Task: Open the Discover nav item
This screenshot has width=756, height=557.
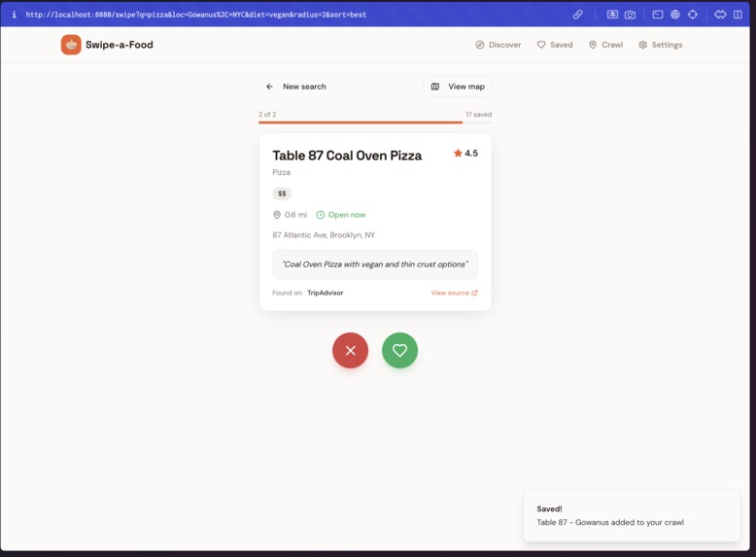Action: [x=498, y=45]
